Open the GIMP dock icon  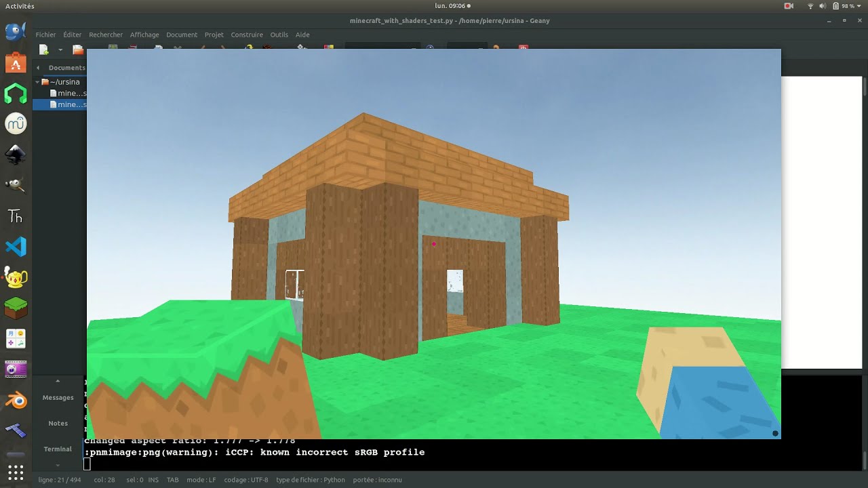(x=16, y=185)
